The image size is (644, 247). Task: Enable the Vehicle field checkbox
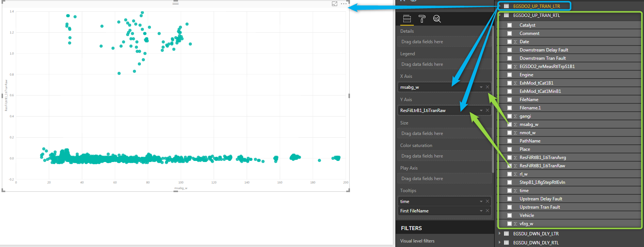pyautogui.click(x=510, y=215)
